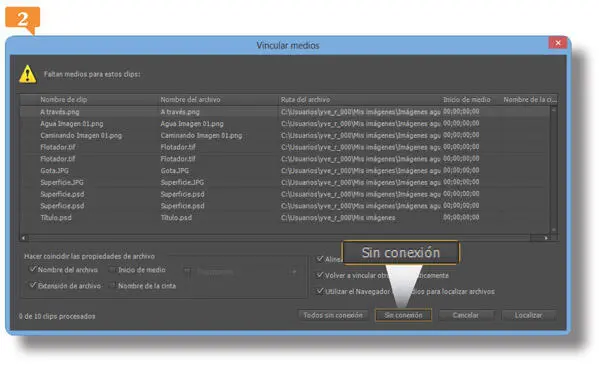The width and height of the screenshot is (599, 371).
Task: Select the Agua Imagen 01.png clip name cell
Action: click(72, 124)
